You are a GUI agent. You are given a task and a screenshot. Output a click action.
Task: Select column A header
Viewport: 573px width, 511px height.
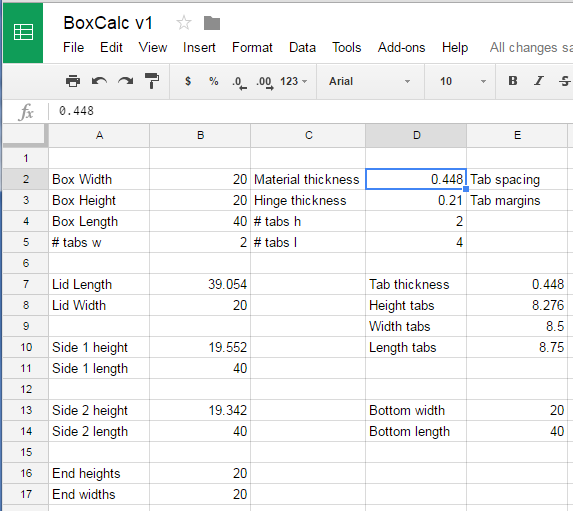(99, 136)
